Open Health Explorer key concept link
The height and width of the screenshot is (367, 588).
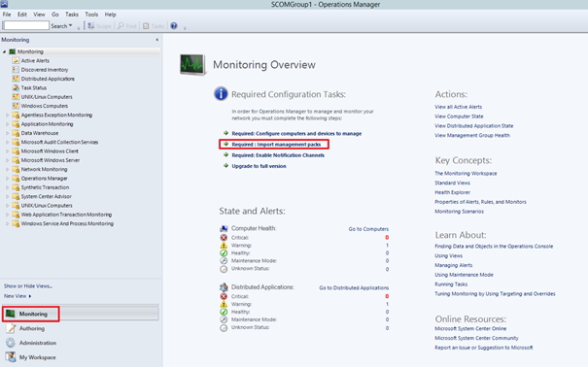452,192
